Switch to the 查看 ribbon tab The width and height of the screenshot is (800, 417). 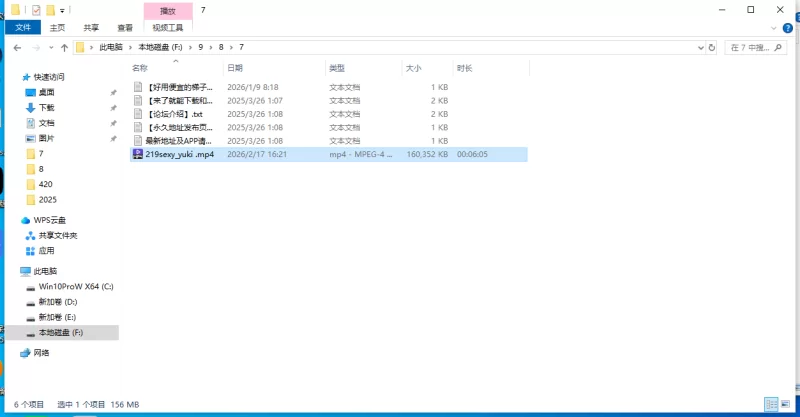tap(124, 28)
